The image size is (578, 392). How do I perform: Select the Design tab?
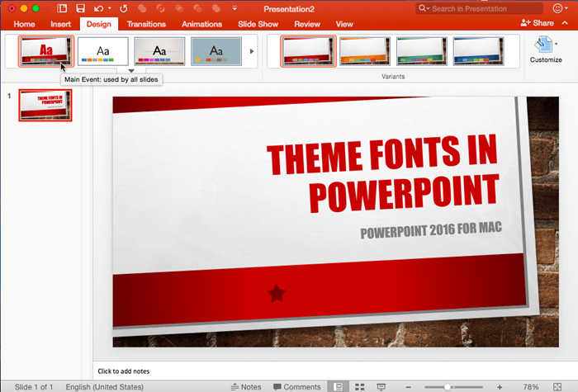(99, 24)
